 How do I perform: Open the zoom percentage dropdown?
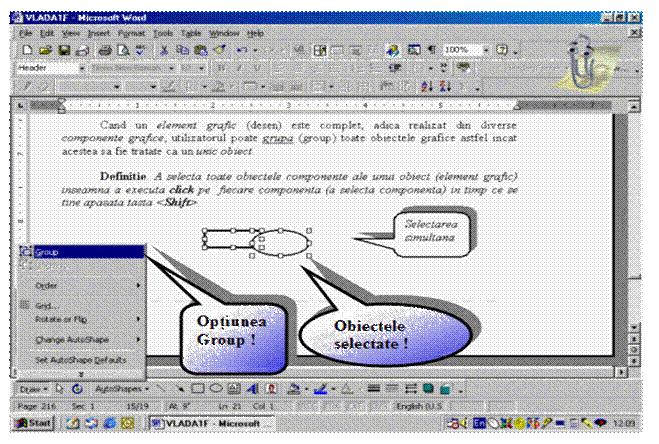pos(486,49)
